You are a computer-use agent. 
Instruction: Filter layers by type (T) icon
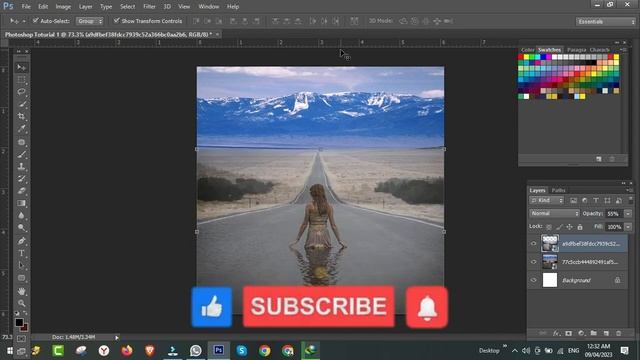[x=596, y=200]
